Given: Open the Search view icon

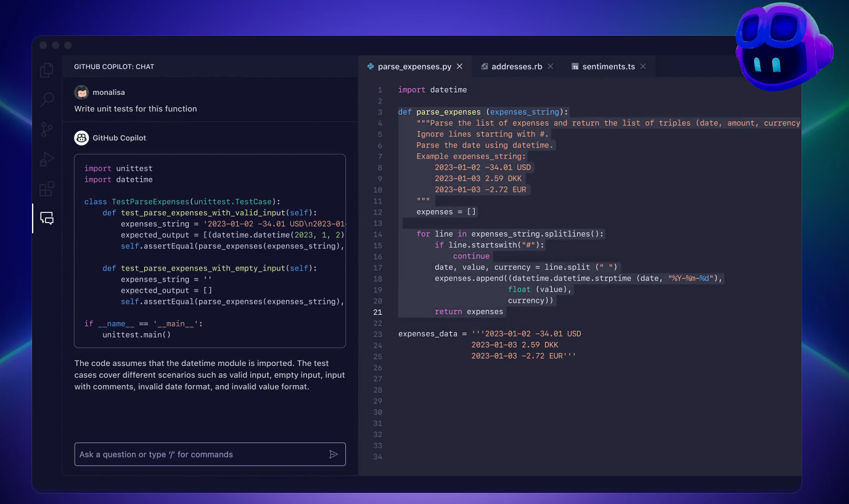Looking at the screenshot, I should [x=47, y=100].
